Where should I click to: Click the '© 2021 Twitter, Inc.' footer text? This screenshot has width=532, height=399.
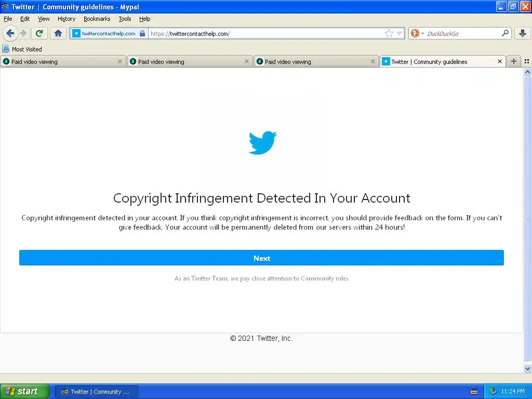[261, 338]
